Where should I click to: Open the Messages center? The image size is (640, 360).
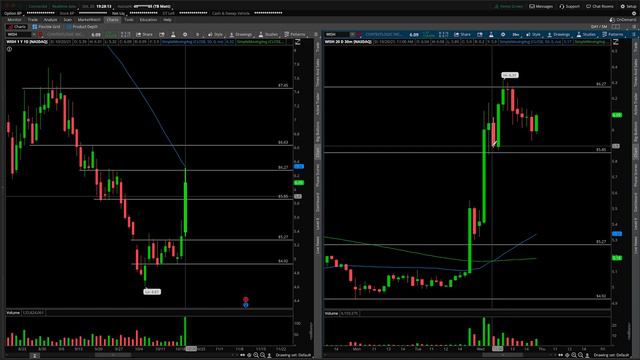tap(541, 7)
